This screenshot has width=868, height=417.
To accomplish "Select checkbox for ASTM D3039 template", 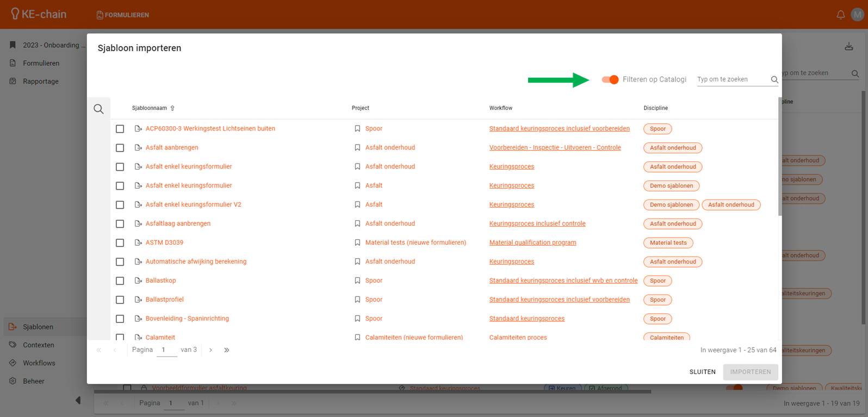I will 120,243.
